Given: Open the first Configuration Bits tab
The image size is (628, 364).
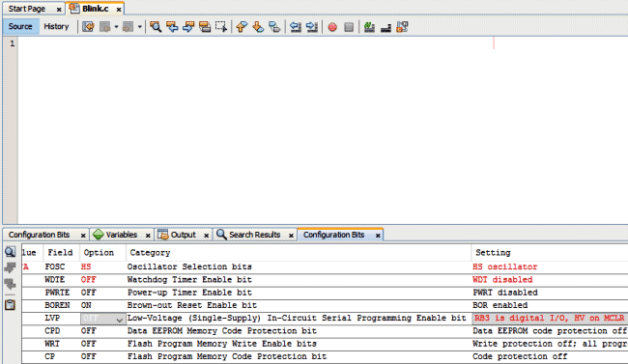Looking at the screenshot, I should coord(40,235).
